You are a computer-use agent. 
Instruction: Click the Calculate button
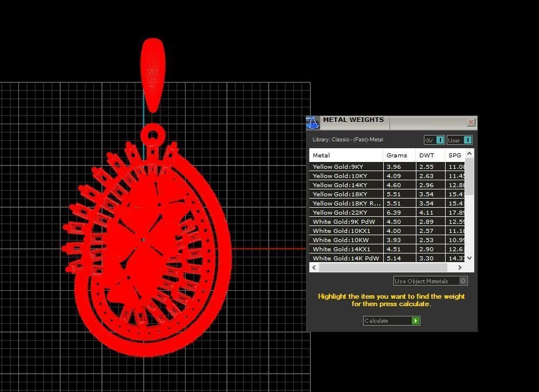point(392,320)
